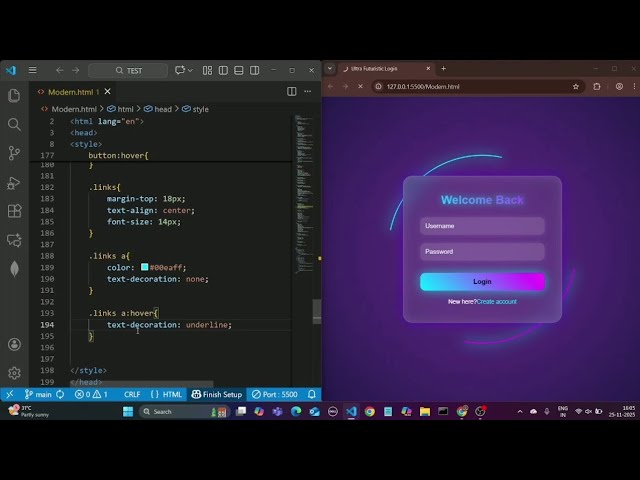Image resolution: width=640 pixels, height=480 pixels.
Task: Open File Explorer from taskbar
Action: pos(425,411)
